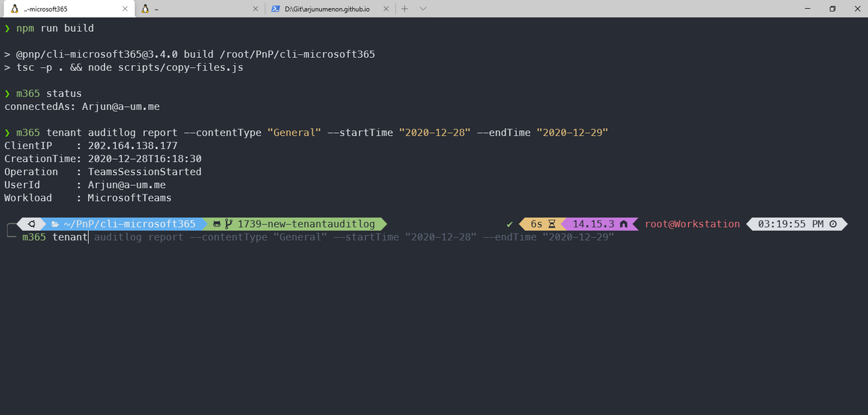
Task: Switch to the ..-microsoft365 tab
Action: pyautogui.click(x=68, y=9)
